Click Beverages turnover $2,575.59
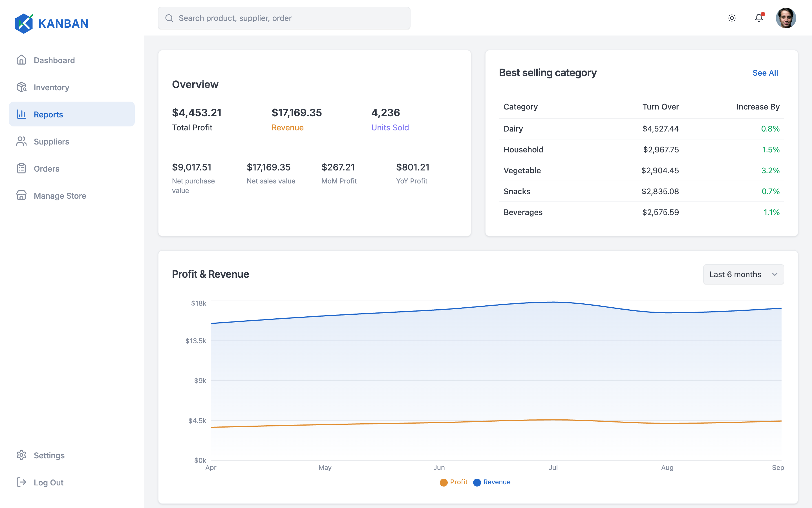The width and height of the screenshot is (812, 508). click(660, 212)
